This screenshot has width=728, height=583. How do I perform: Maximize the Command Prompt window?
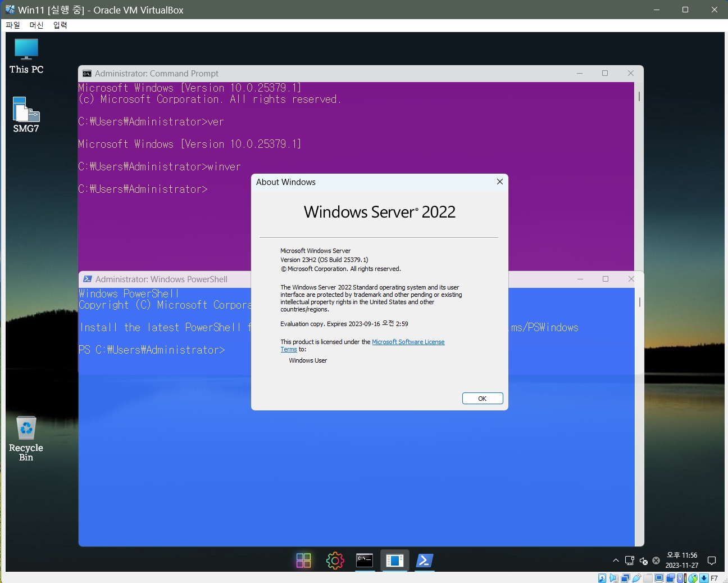(x=605, y=73)
